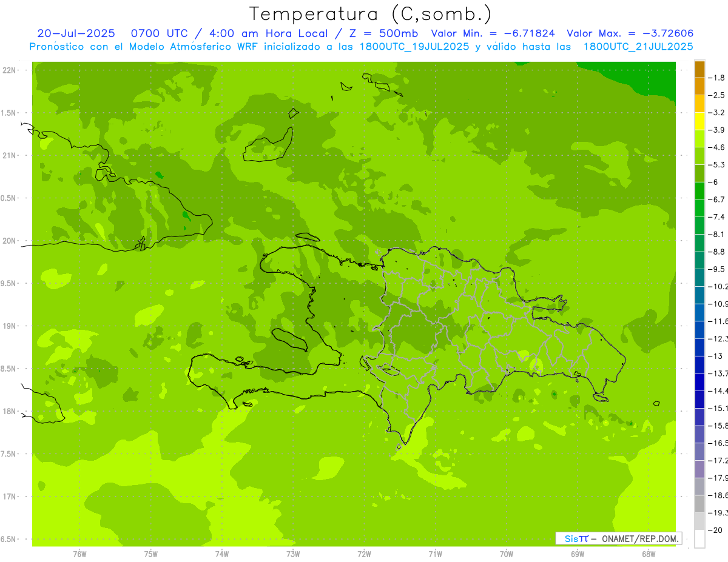
Task: Click the "71W" longitude axis label
Action: 435,554
